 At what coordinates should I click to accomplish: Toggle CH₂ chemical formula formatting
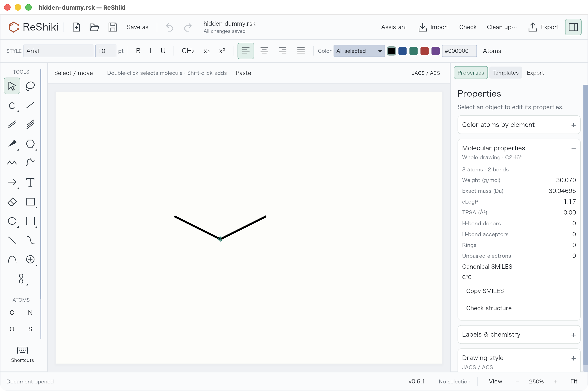click(188, 51)
